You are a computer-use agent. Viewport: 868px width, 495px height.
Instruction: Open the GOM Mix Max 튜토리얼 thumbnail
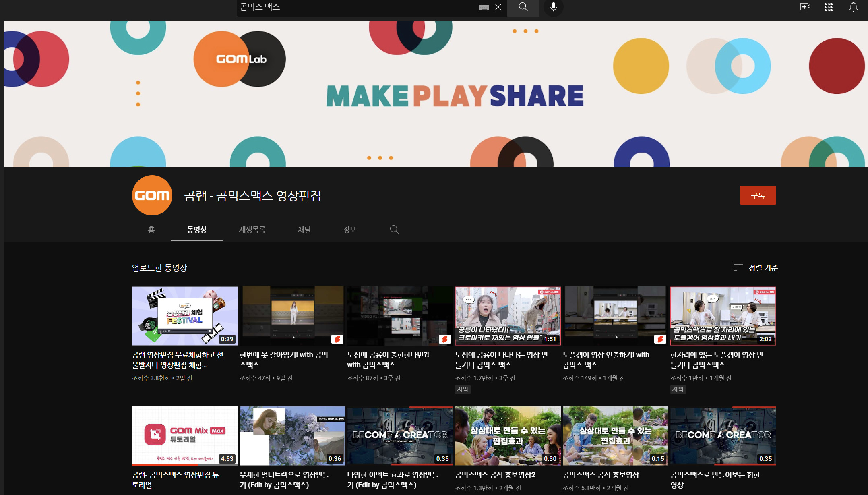coord(184,435)
